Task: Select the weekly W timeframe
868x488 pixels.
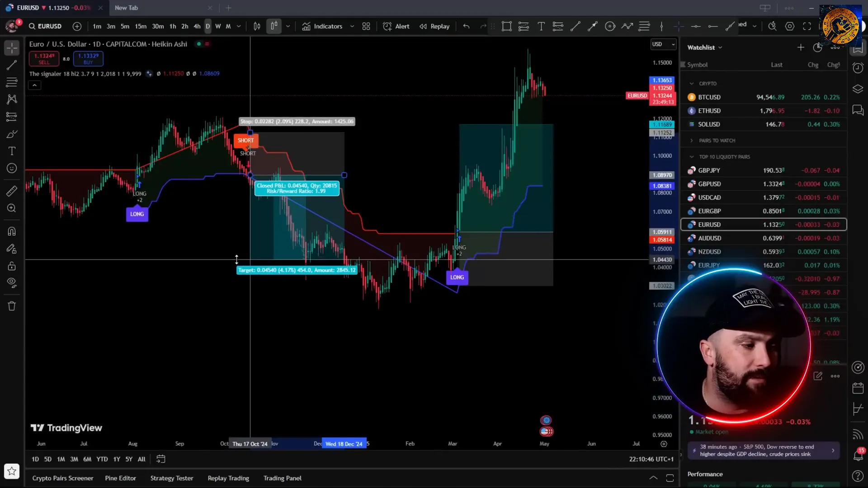Action: coord(218,26)
